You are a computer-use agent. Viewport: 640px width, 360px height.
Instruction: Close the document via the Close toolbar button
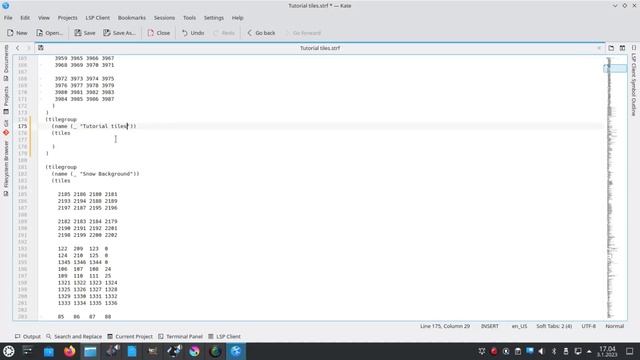point(159,33)
